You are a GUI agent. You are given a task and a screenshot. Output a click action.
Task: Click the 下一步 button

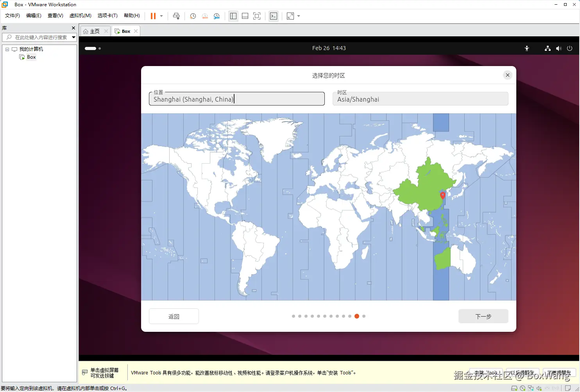483,316
